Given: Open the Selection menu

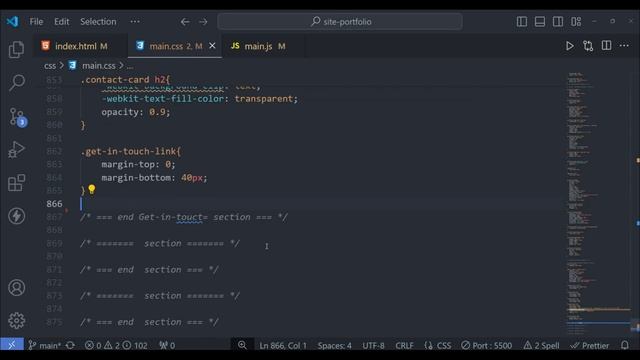Looking at the screenshot, I should click(98, 22).
